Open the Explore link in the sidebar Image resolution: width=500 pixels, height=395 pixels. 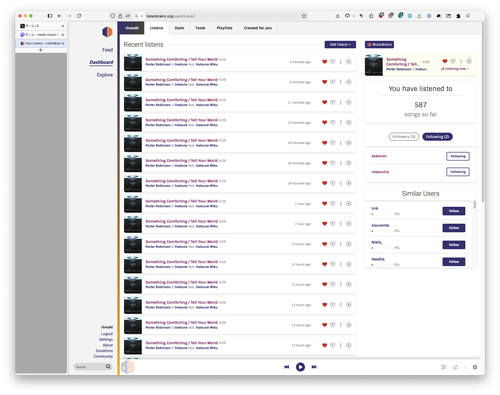105,75
